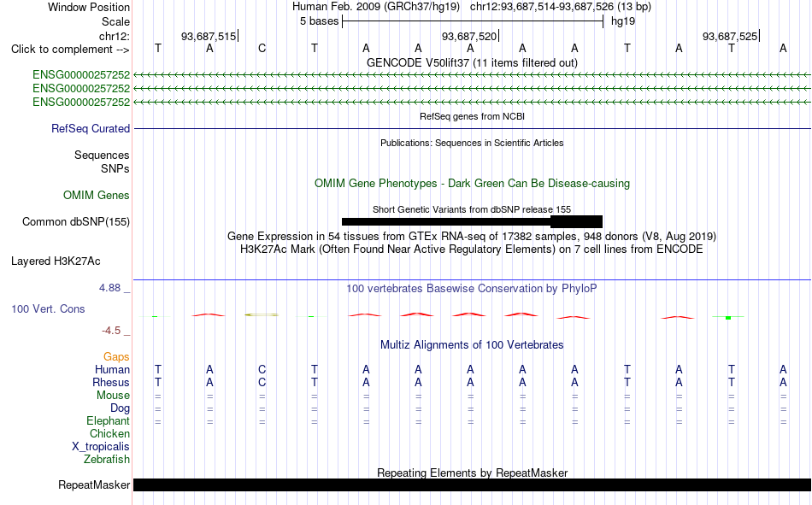
Task: Click base C in the complement row
Action: pyautogui.click(x=262, y=48)
